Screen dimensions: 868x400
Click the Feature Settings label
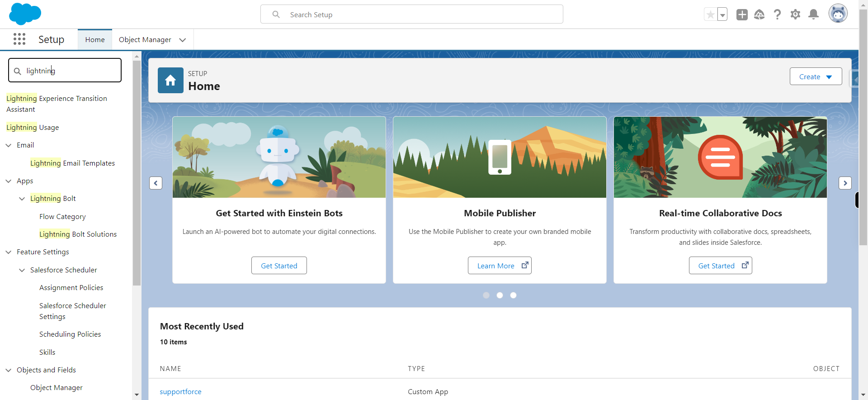click(43, 252)
